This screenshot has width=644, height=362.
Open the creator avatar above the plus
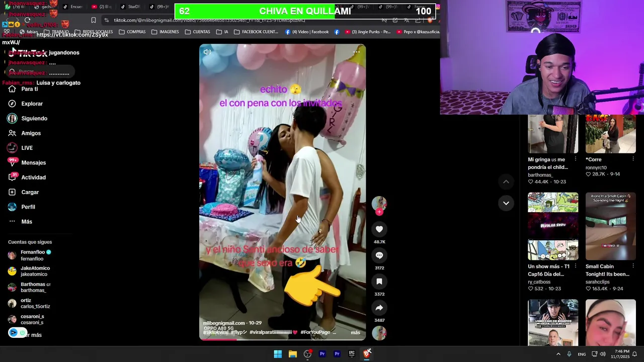pyautogui.click(x=379, y=203)
